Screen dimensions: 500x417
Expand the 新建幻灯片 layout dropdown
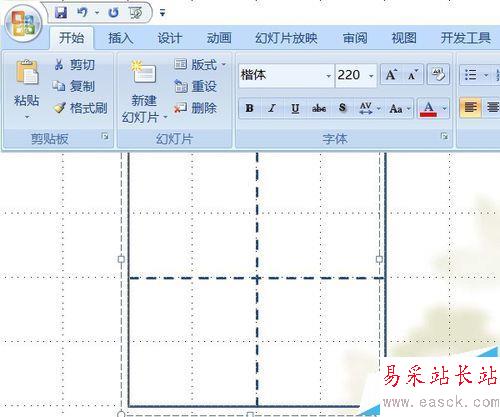[x=165, y=117]
